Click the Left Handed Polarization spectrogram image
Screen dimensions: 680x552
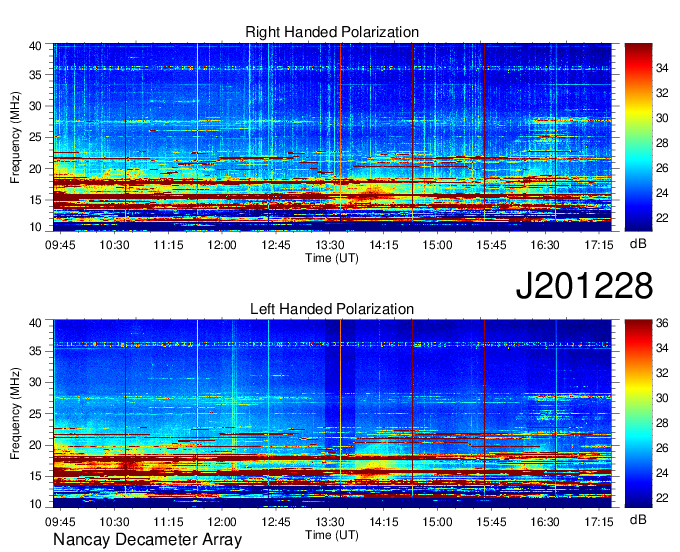click(332, 414)
